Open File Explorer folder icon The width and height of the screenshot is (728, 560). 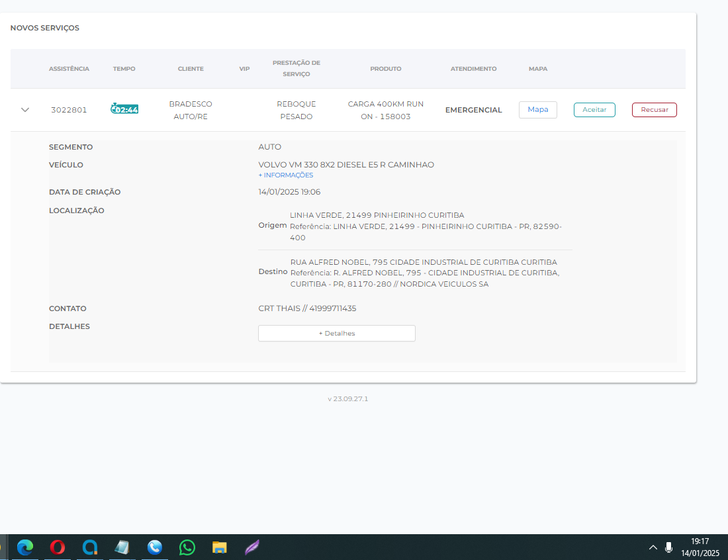pos(220,547)
